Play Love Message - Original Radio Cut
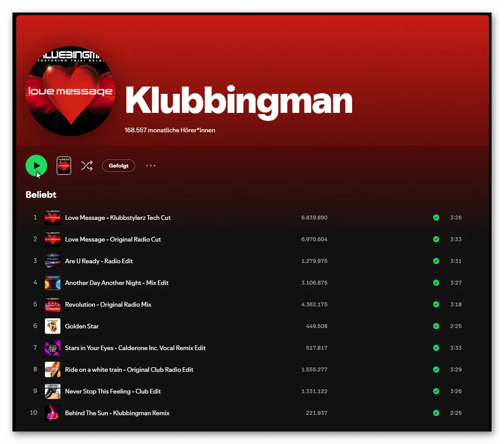The image size is (504, 444). point(113,239)
